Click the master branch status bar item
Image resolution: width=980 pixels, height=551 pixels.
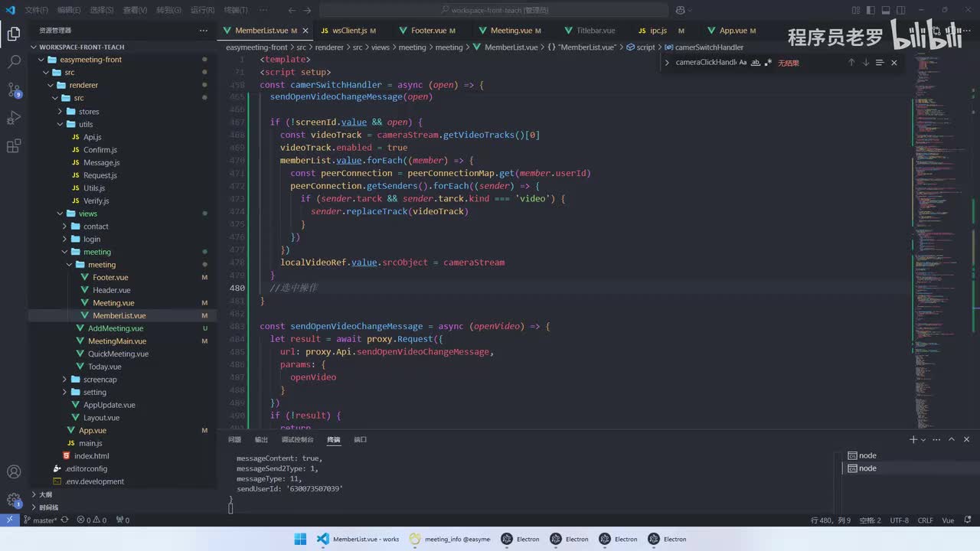click(40, 520)
